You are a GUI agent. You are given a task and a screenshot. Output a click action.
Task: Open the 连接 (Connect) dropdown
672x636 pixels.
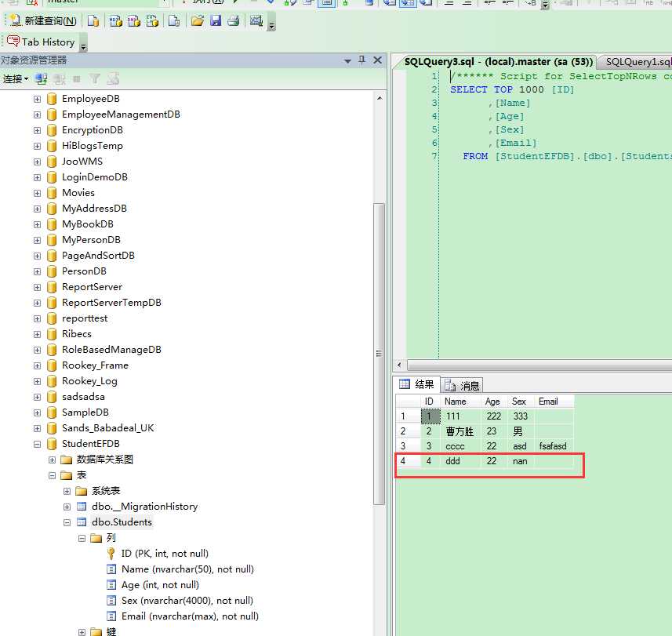[16, 79]
